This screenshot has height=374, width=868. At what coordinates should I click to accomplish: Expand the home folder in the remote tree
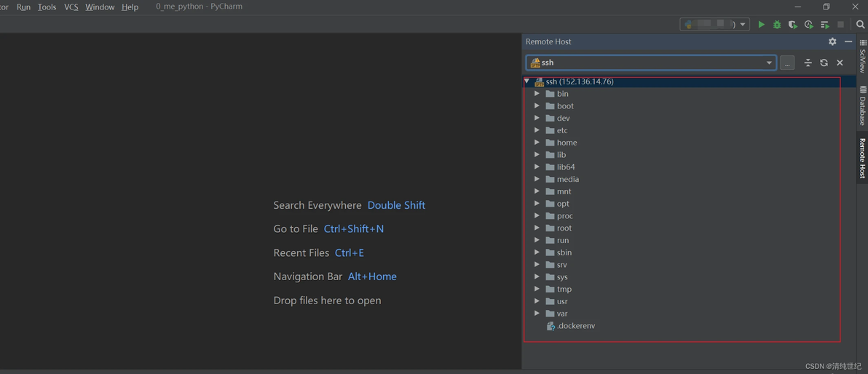coord(537,142)
